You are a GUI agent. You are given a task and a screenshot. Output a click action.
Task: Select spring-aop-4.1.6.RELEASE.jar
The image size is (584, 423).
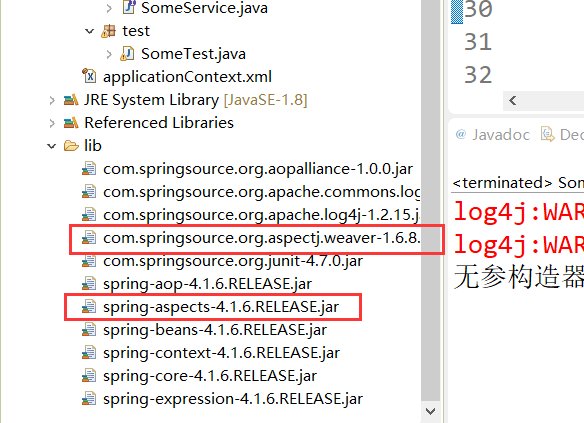coord(207,284)
